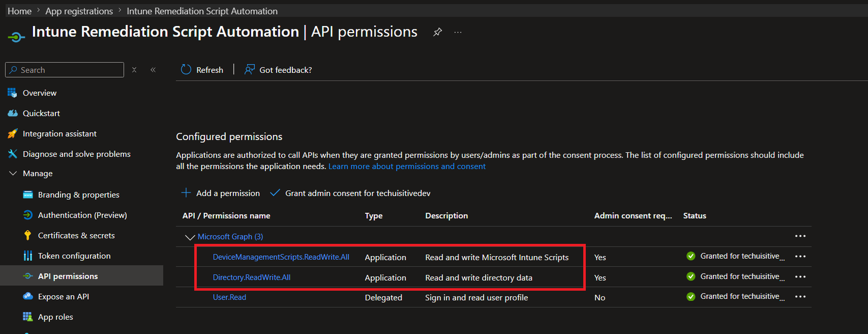Click the App roles icon
The height and width of the screenshot is (334, 868).
[x=28, y=317]
